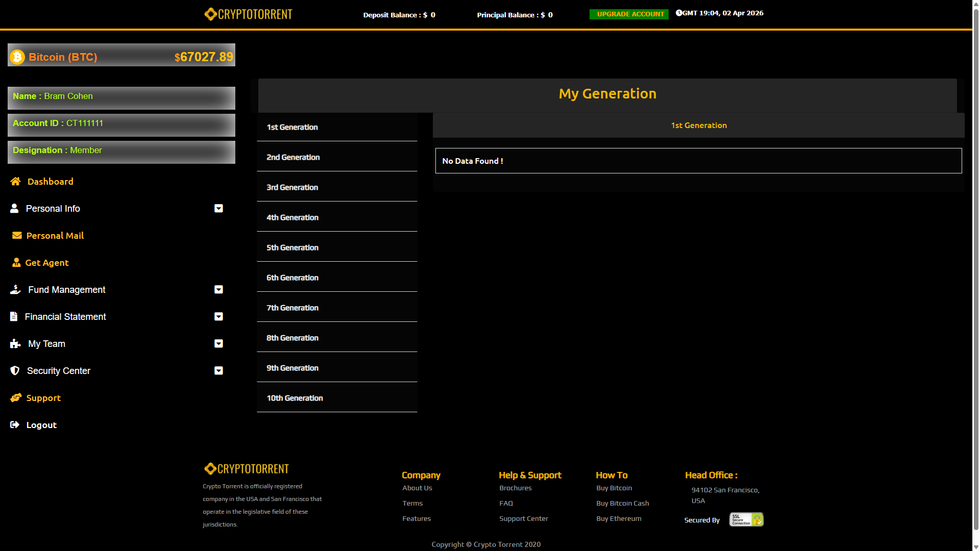Expand the Financial Statement dropdown arrow
This screenshot has width=980, height=551.
click(218, 316)
